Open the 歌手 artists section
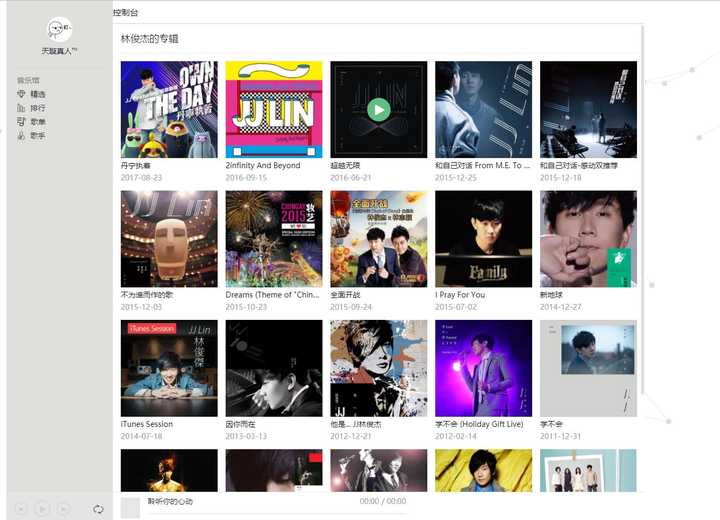 [31, 136]
